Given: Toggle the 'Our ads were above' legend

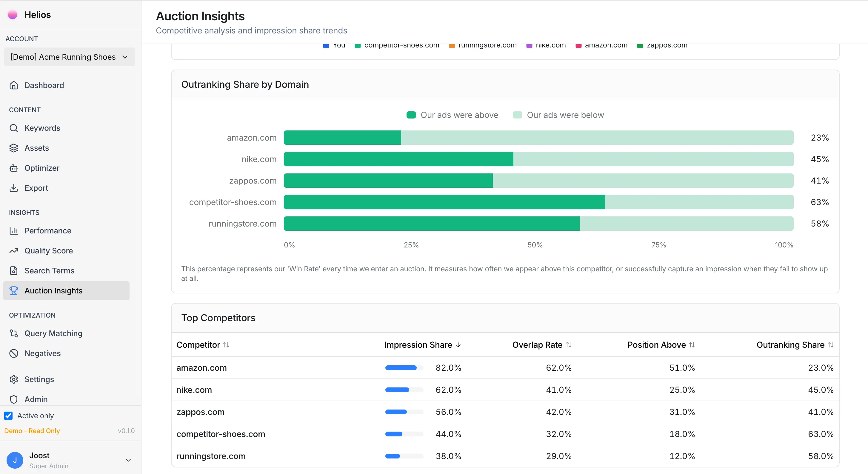Looking at the screenshot, I should tap(452, 115).
